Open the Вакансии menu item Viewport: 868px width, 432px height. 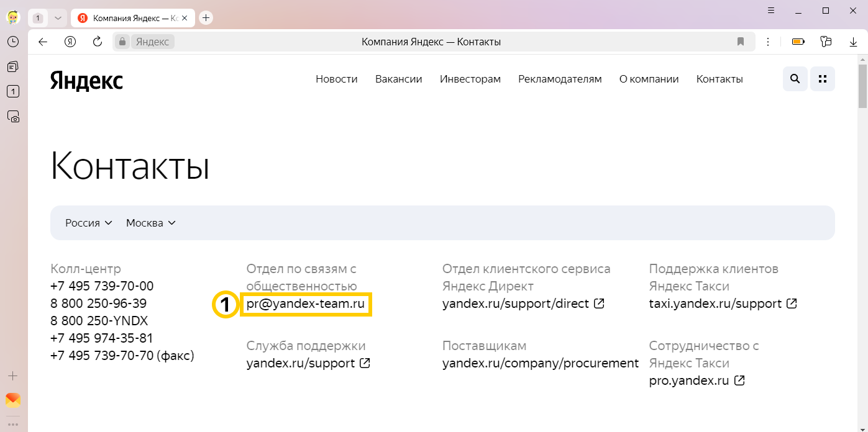tap(398, 79)
